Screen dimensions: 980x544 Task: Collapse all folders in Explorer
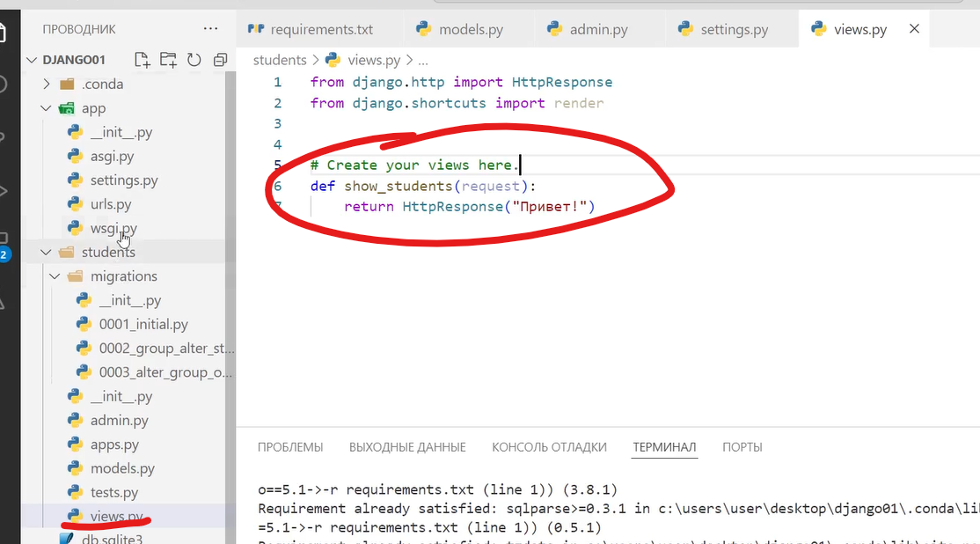220,60
